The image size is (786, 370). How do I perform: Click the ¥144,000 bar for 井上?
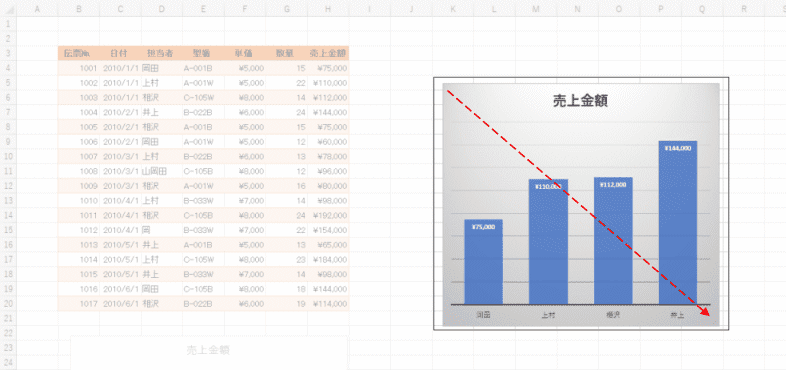click(x=678, y=223)
